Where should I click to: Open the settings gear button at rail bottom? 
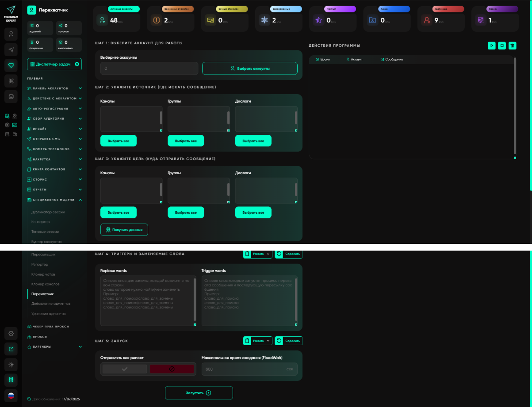(11, 333)
